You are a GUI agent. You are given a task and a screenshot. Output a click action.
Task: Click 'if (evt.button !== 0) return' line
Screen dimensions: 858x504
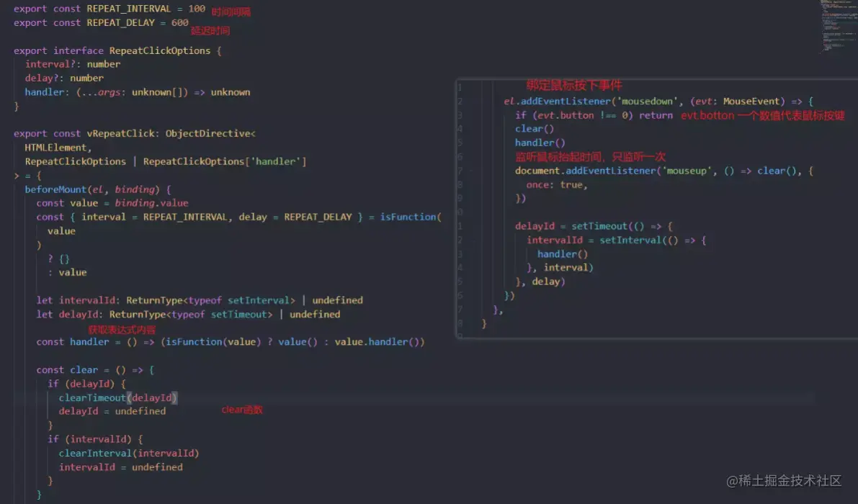click(x=594, y=115)
